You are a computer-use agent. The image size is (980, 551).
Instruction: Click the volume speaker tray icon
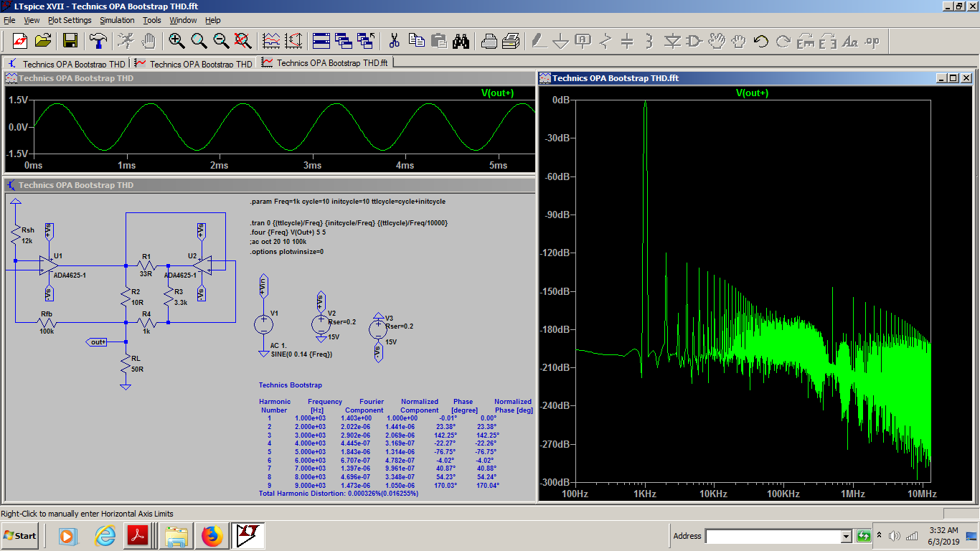(894, 536)
